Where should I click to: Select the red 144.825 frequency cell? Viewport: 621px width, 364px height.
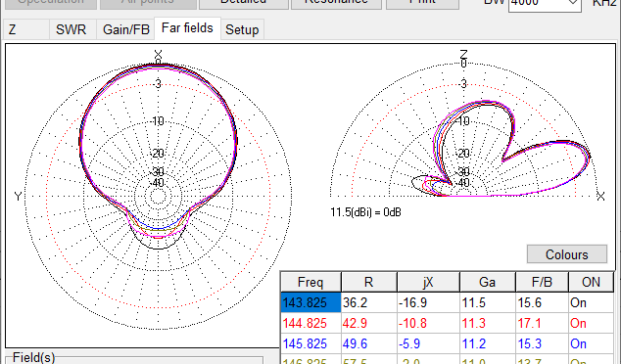click(310, 323)
